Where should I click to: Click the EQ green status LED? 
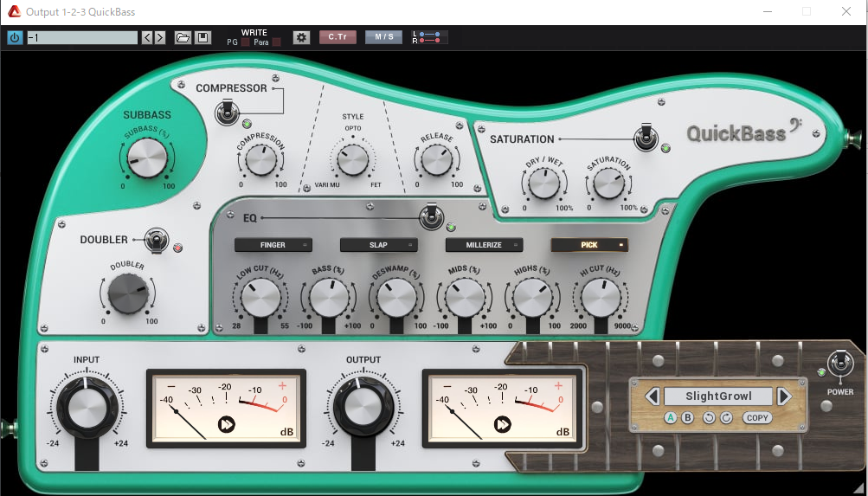pos(451,227)
